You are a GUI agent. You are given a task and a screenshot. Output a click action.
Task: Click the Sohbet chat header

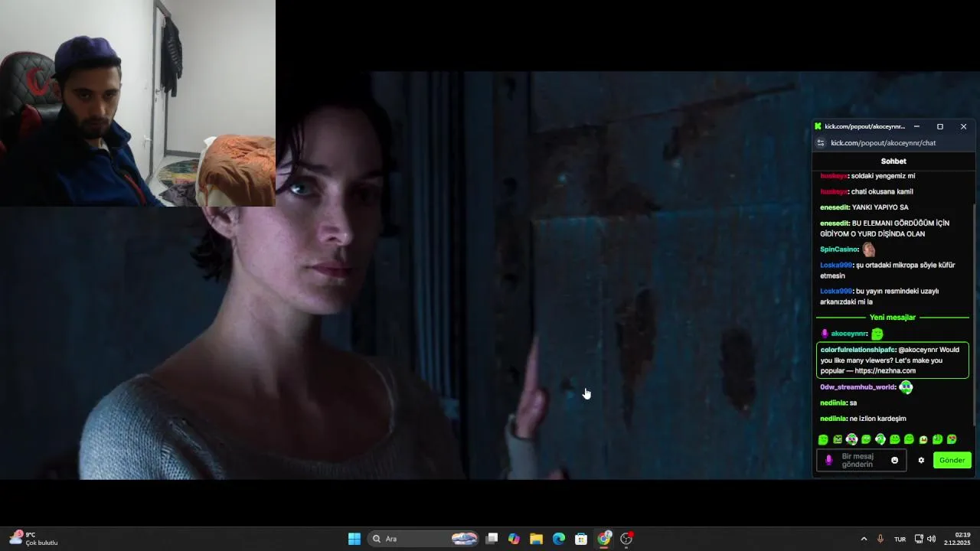[893, 161]
